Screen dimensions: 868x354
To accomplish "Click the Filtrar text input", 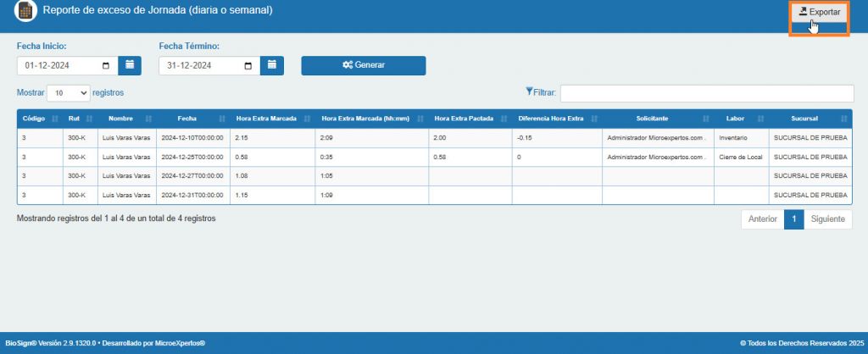I will (707, 93).
